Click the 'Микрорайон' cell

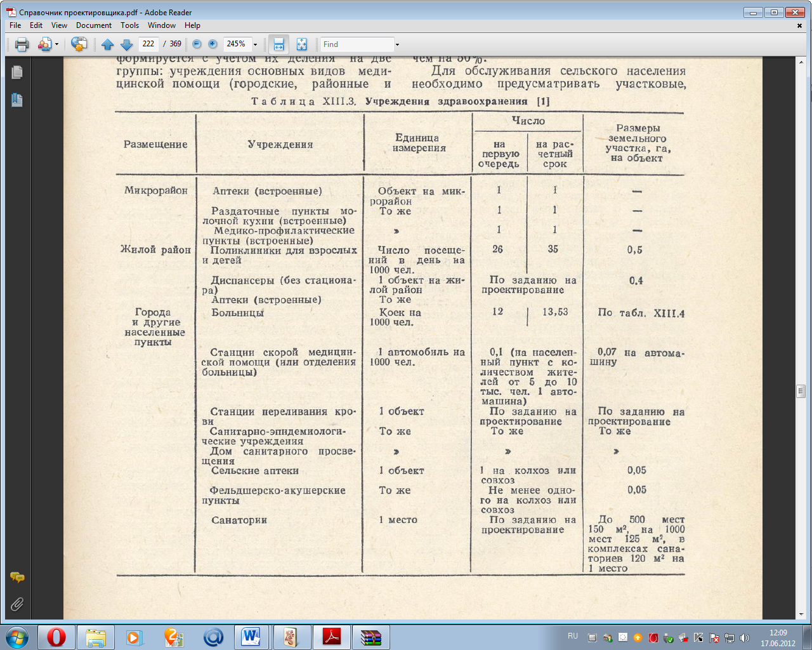(156, 190)
